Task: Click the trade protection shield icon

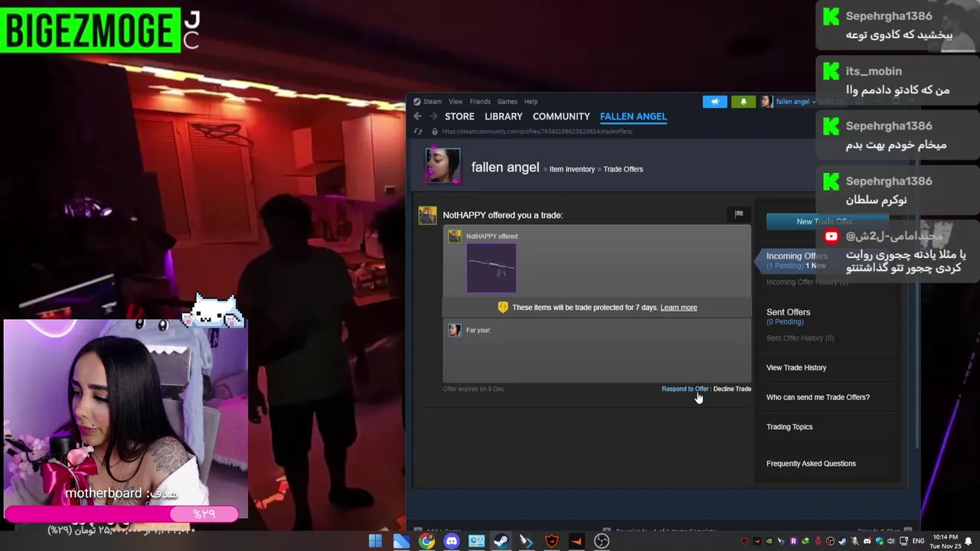Action: coord(502,307)
